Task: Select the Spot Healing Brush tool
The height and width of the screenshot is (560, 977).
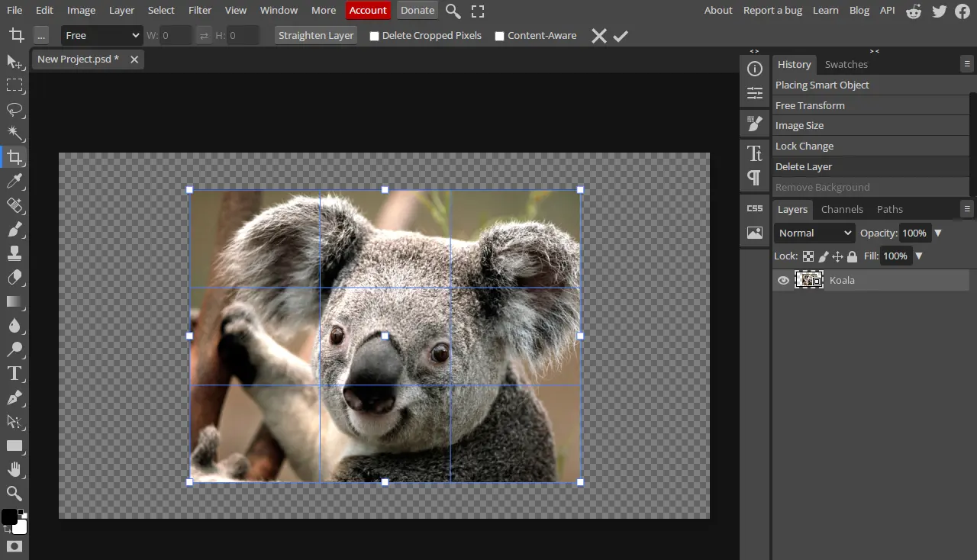Action: pyautogui.click(x=15, y=205)
